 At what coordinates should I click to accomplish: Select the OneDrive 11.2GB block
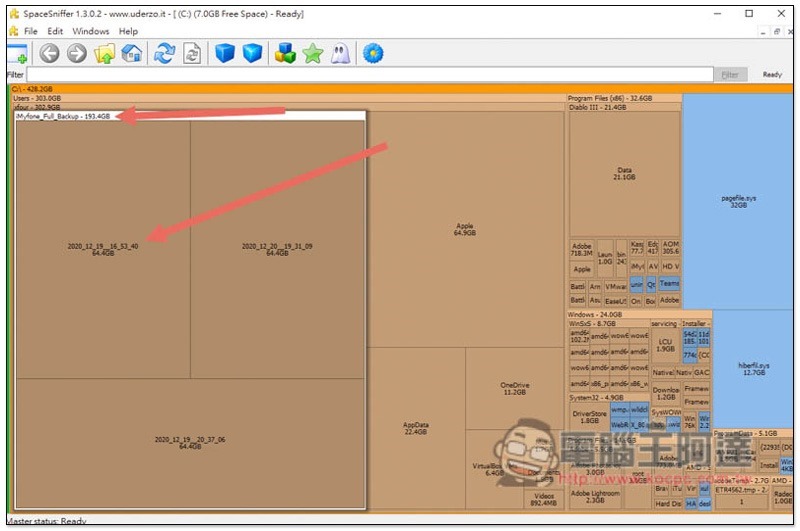point(514,388)
